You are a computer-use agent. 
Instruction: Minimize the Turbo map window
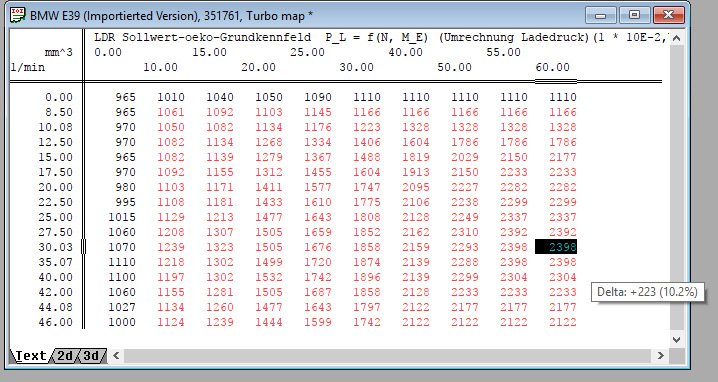(x=601, y=16)
